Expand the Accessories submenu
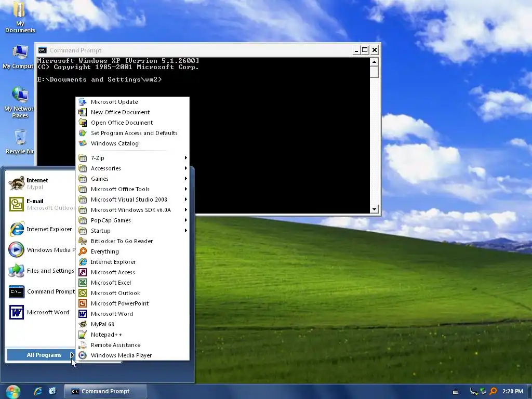 [132, 168]
